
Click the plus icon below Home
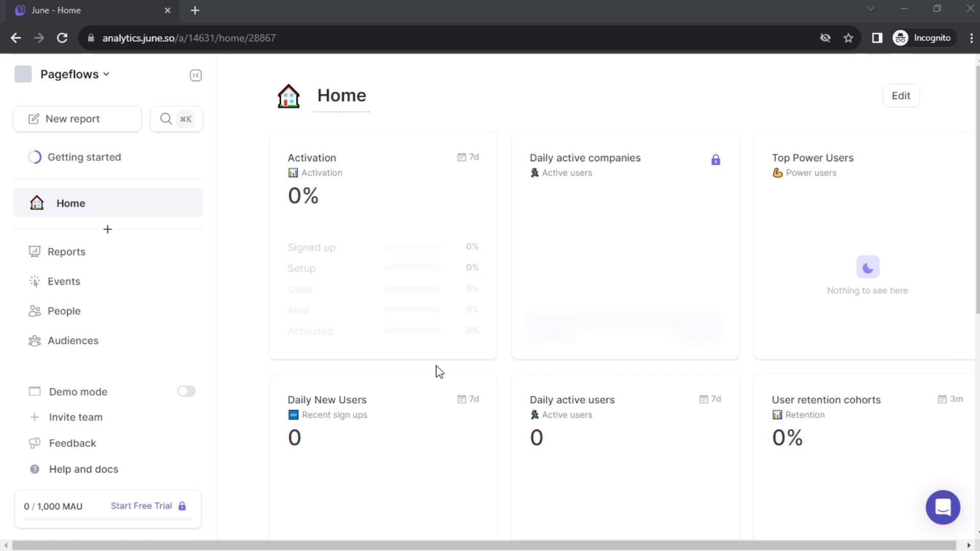pos(107,230)
